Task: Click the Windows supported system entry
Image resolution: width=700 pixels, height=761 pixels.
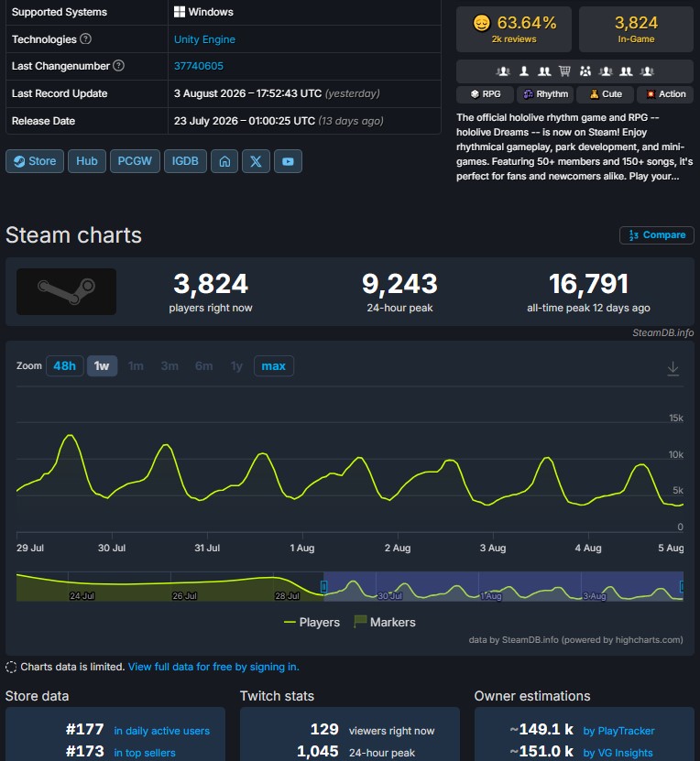Action: [204, 12]
